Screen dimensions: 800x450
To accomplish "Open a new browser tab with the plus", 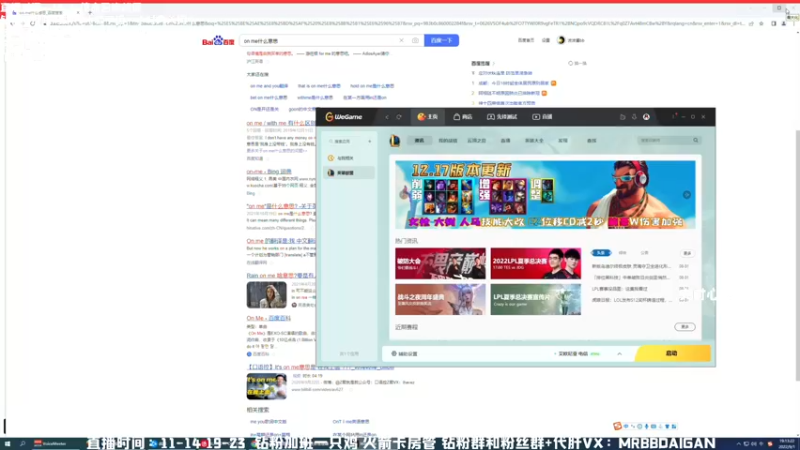I will 90,12.
